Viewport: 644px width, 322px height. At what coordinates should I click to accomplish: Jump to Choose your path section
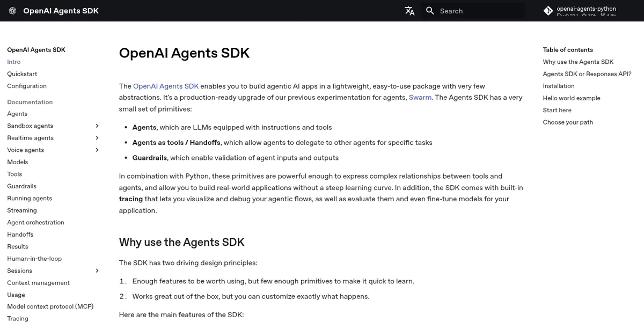(568, 122)
